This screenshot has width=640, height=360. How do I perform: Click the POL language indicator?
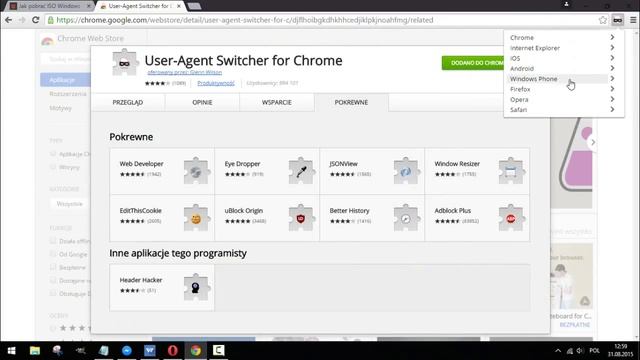pyautogui.click(x=595, y=351)
